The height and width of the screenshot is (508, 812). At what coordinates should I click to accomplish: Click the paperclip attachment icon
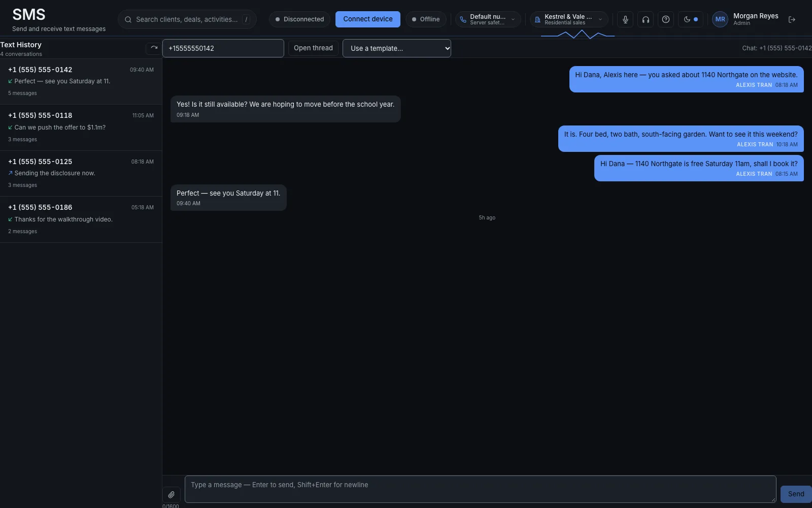point(172,494)
